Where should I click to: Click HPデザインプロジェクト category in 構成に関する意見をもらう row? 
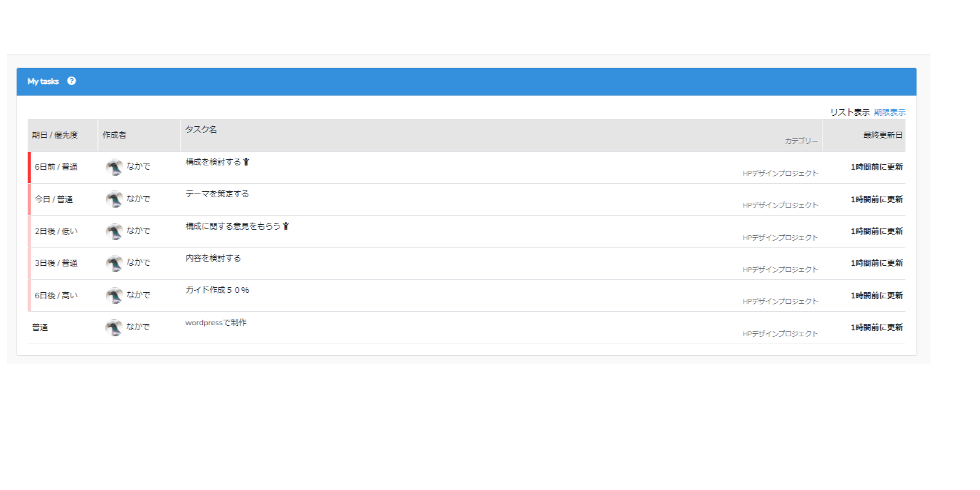[x=780, y=238]
